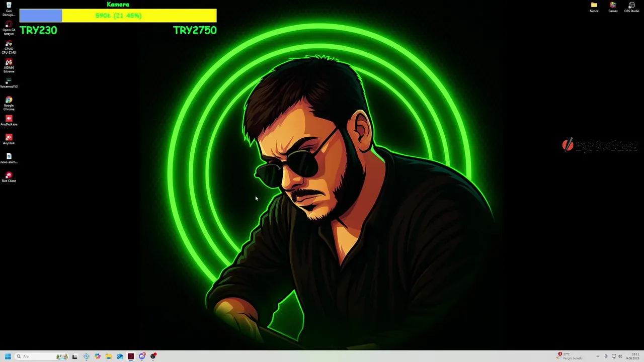Select the Nencc folder on the desktop
The height and width of the screenshot is (362, 644).
pos(594,7)
